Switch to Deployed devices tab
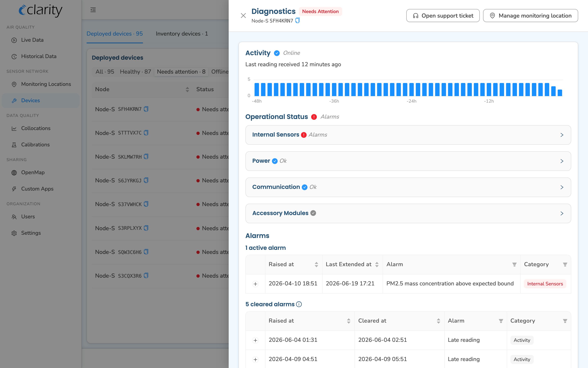 pyautogui.click(x=115, y=34)
